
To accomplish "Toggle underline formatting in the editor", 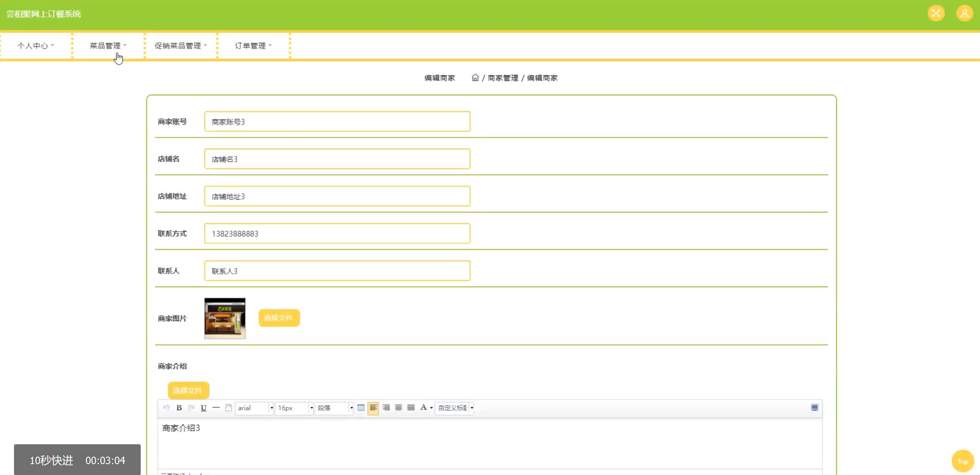I will [203, 408].
